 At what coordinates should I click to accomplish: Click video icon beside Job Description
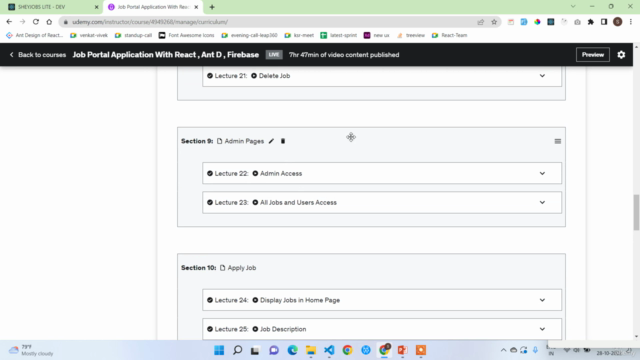[x=255, y=329]
